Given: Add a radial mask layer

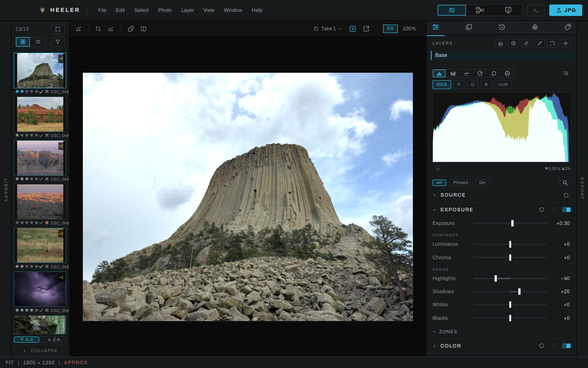Looking at the screenshot, I should [x=513, y=43].
